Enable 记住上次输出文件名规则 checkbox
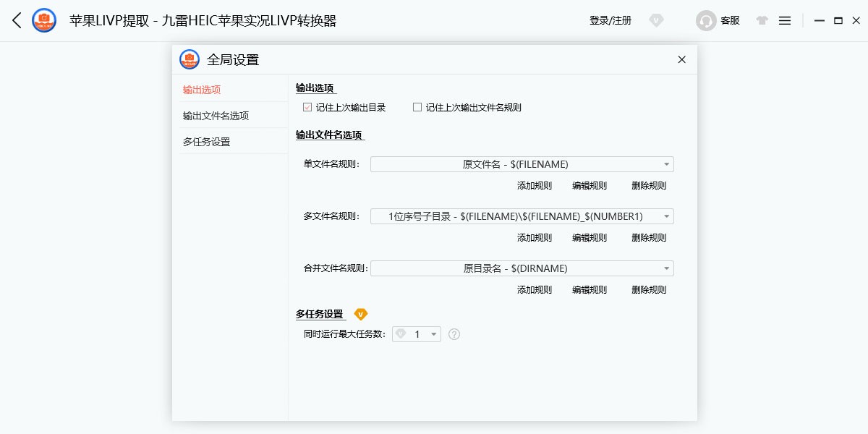The width and height of the screenshot is (868, 434). pyautogui.click(x=417, y=107)
